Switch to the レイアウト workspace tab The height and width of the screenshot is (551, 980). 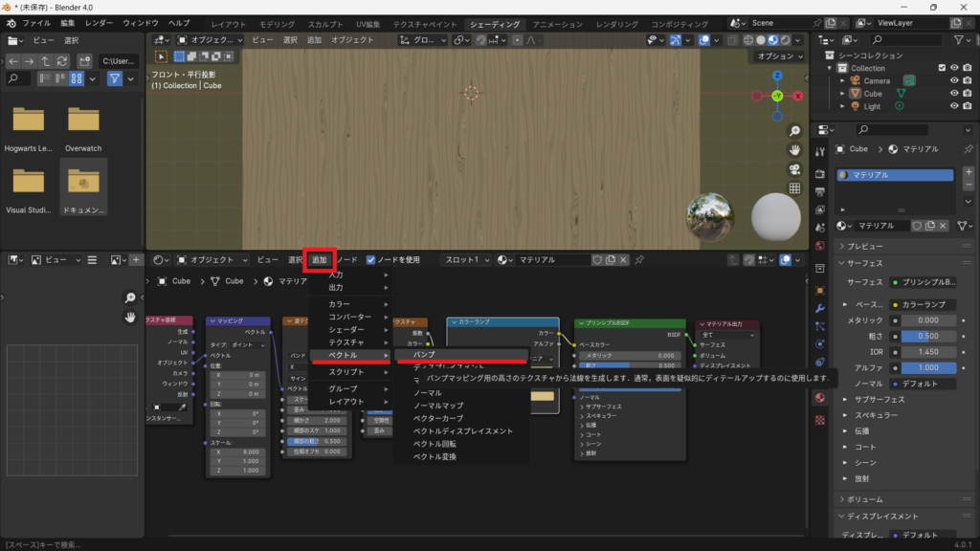pos(228,24)
